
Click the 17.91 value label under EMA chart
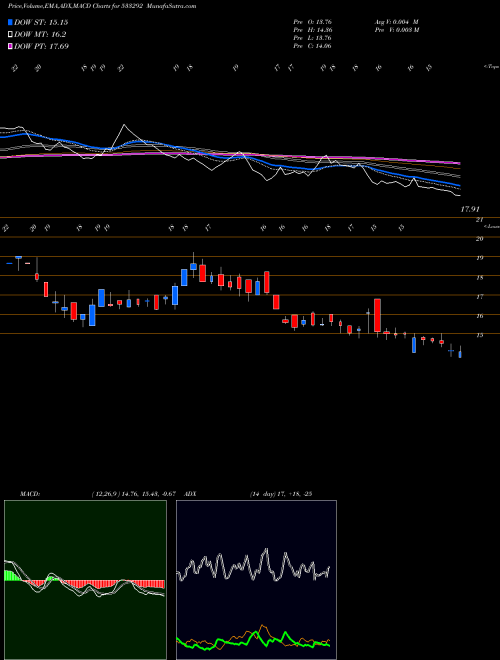[x=471, y=209]
